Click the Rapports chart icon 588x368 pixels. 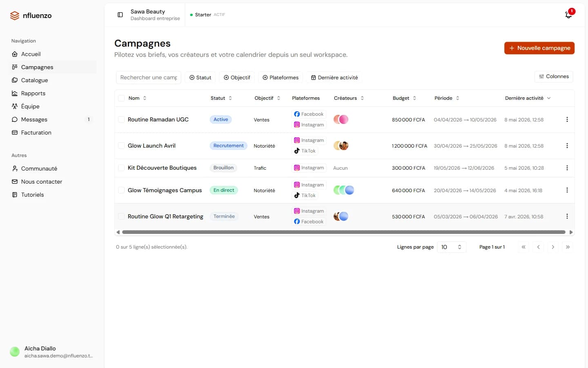[x=15, y=93]
